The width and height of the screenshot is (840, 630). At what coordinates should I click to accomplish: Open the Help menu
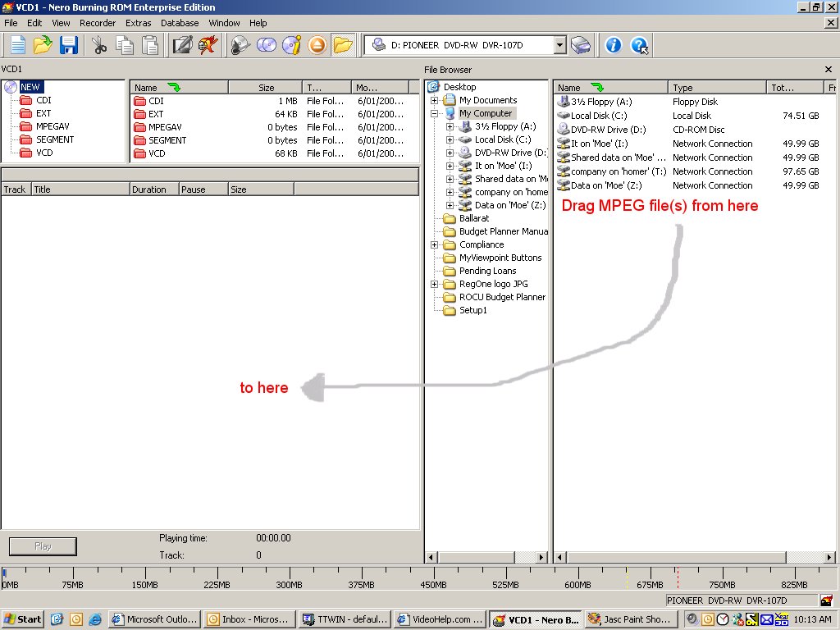(258, 23)
